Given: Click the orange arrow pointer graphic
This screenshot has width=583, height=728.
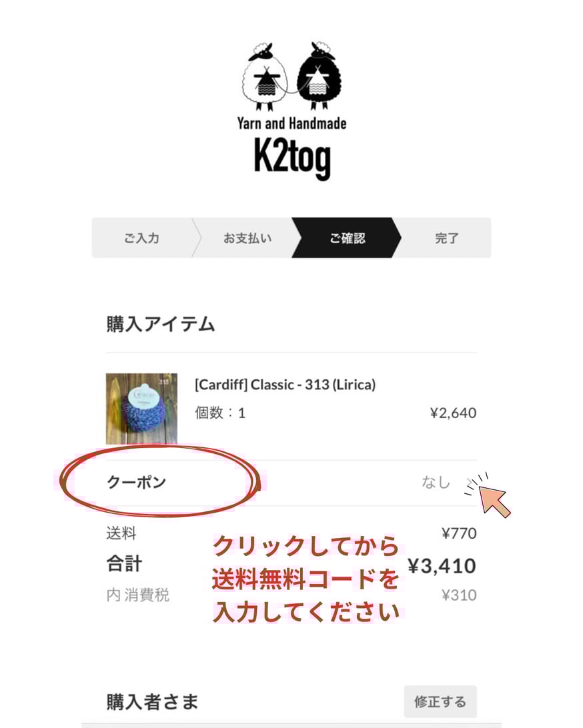Looking at the screenshot, I should [x=494, y=501].
